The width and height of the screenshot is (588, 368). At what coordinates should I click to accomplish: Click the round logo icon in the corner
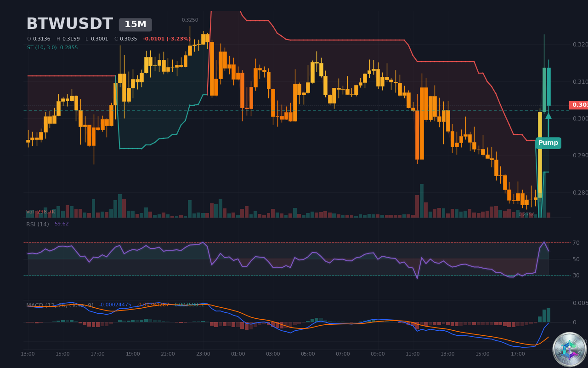pyautogui.click(x=570, y=350)
